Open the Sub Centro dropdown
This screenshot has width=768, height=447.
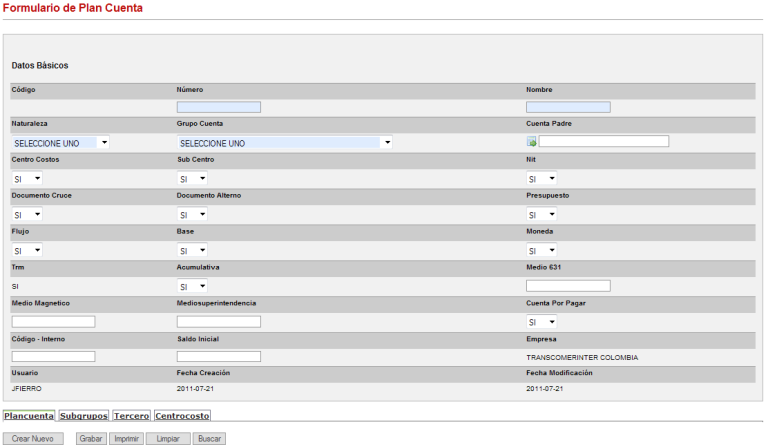192,179
